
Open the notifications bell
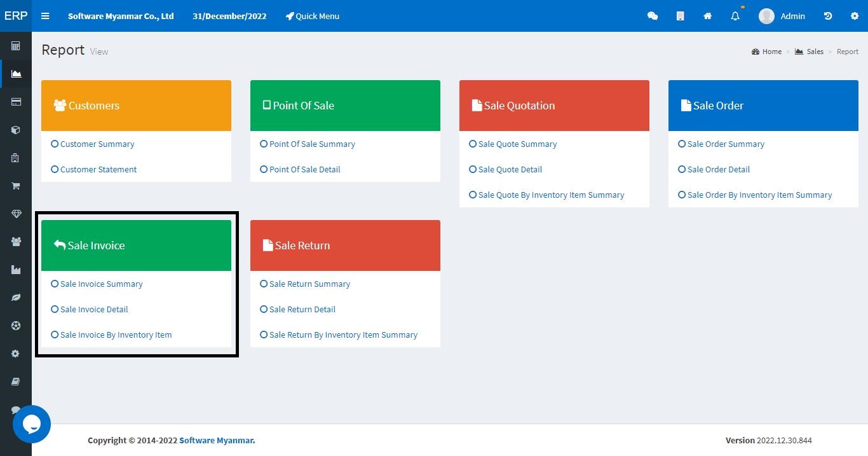(x=735, y=16)
